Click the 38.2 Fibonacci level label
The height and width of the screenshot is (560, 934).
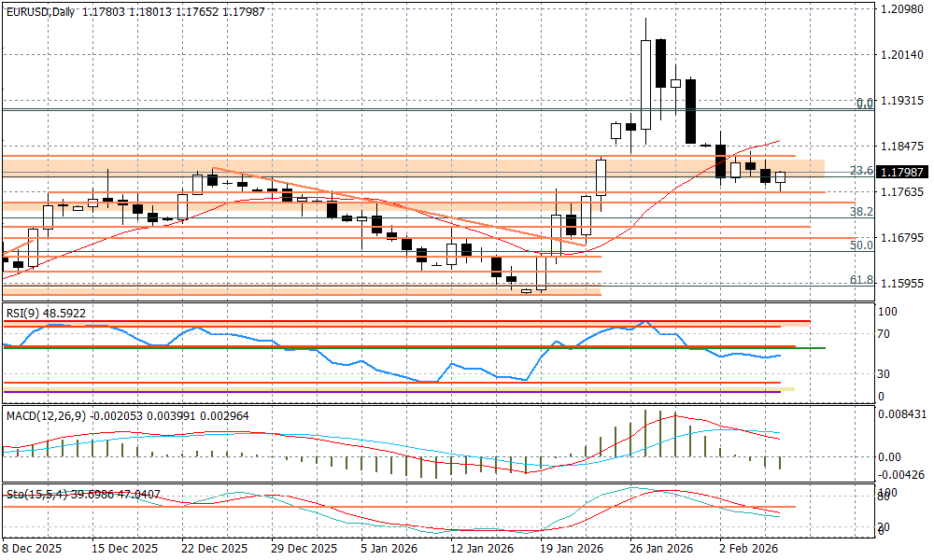point(861,212)
